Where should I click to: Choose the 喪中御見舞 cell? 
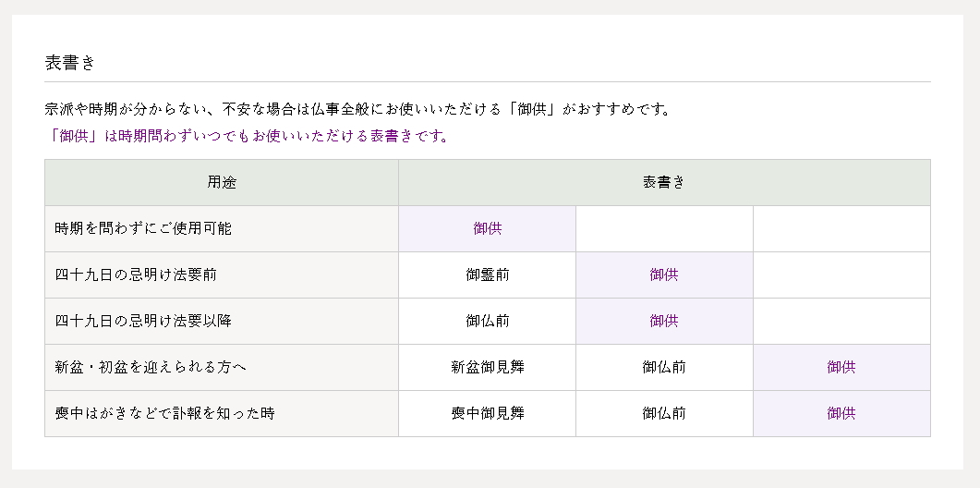tap(488, 413)
